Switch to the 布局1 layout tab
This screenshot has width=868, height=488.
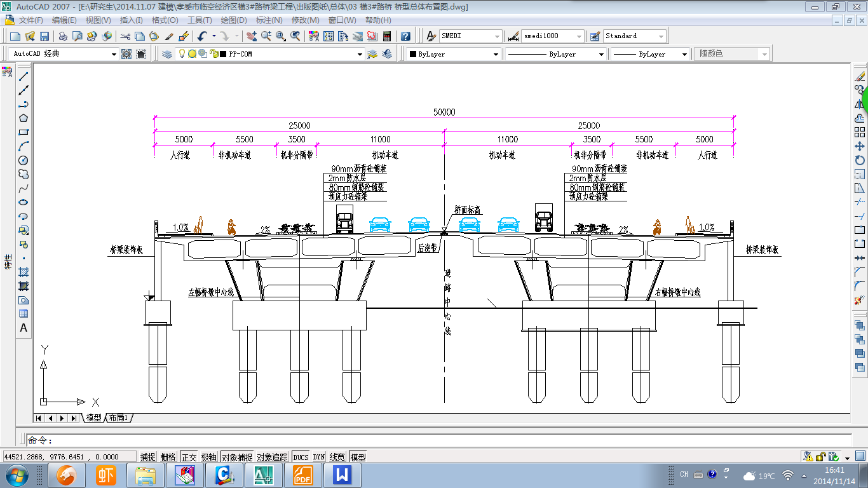pyautogui.click(x=119, y=417)
